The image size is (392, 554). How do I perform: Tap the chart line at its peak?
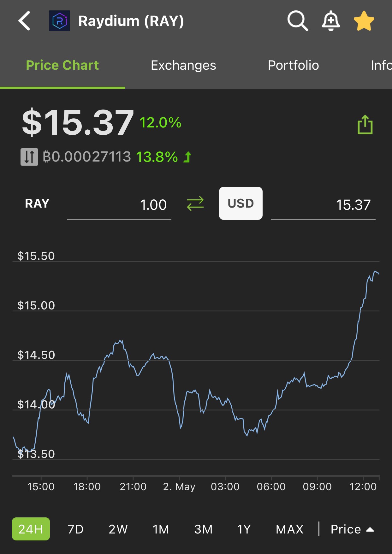[375, 271]
